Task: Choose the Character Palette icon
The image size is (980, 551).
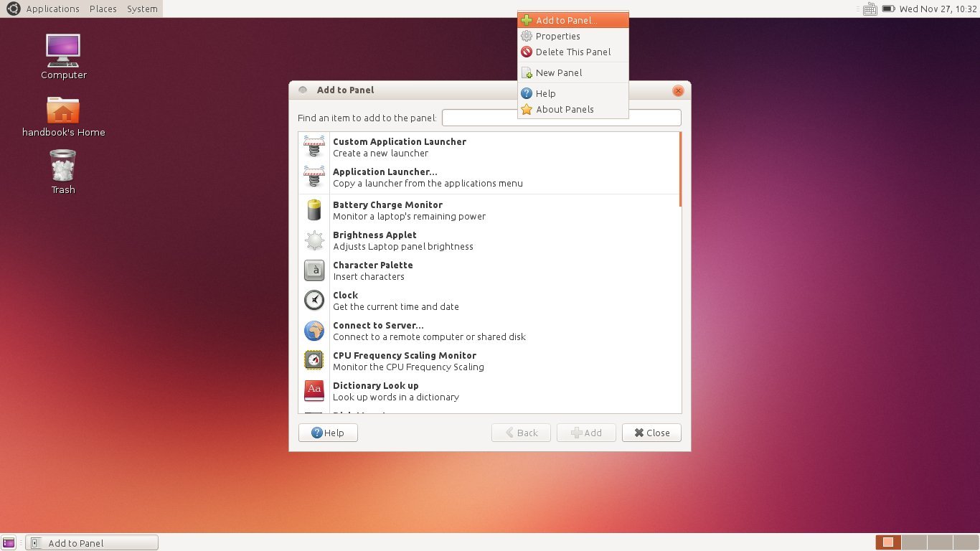Action: [314, 270]
